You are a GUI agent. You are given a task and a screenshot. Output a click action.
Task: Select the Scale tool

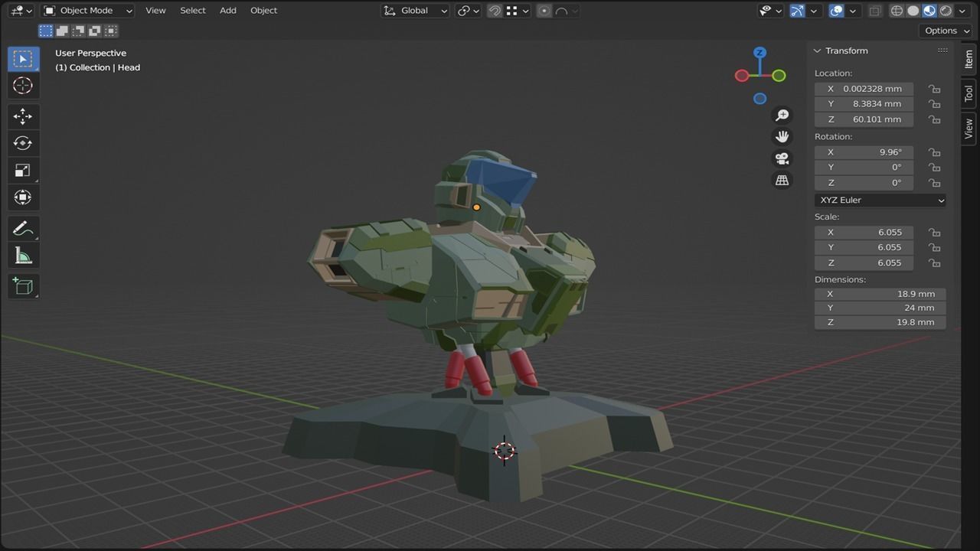(23, 170)
